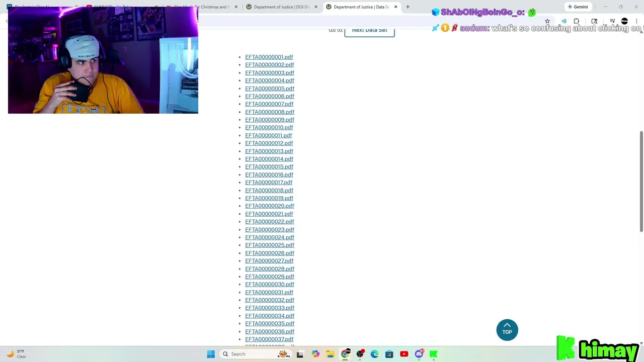This screenshot has height=362, width=644.
Task: Go to the Next Data Set
Action: pyautogui.click(x=369, y=30)
